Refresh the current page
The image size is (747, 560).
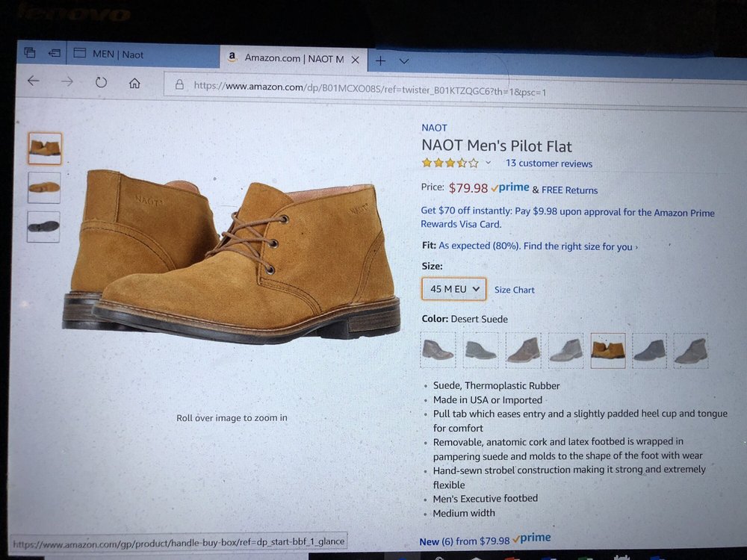(101, 82)
